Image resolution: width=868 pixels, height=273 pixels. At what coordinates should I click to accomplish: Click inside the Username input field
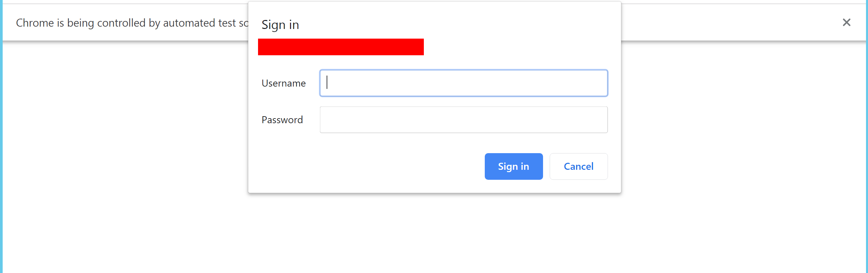coord(463,83)
